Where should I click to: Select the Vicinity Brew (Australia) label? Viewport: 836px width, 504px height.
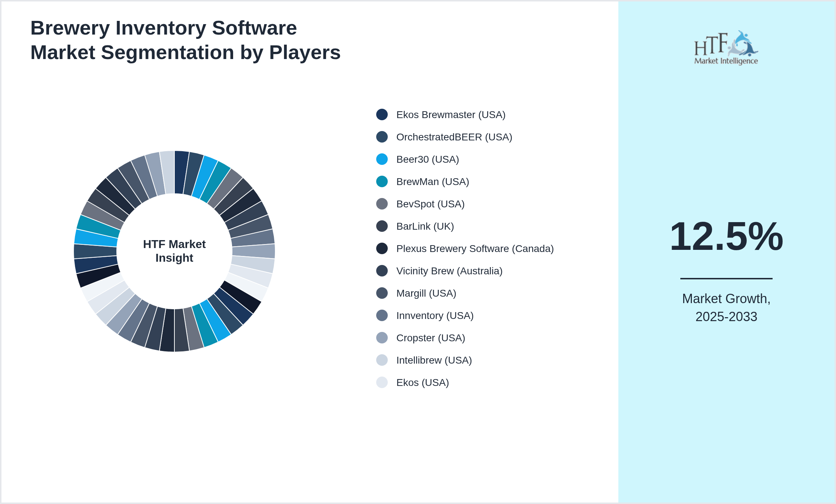[x=449, y=271]
